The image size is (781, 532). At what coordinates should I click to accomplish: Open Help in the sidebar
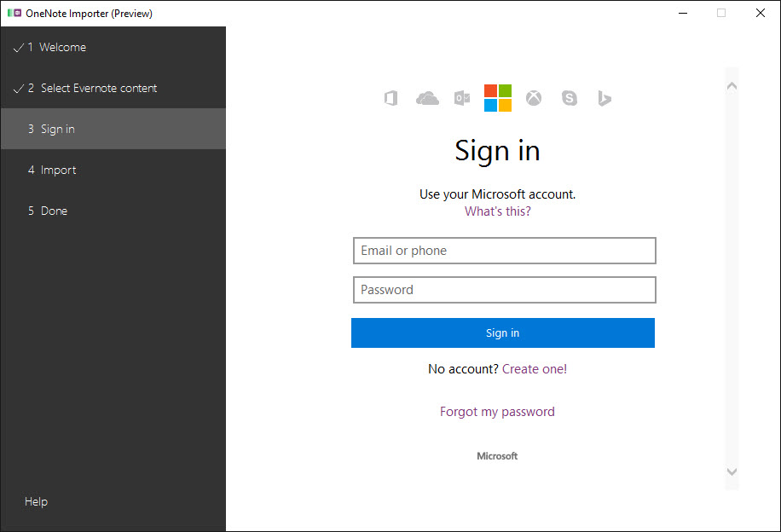pyautogui.click(x=36, y=502)
